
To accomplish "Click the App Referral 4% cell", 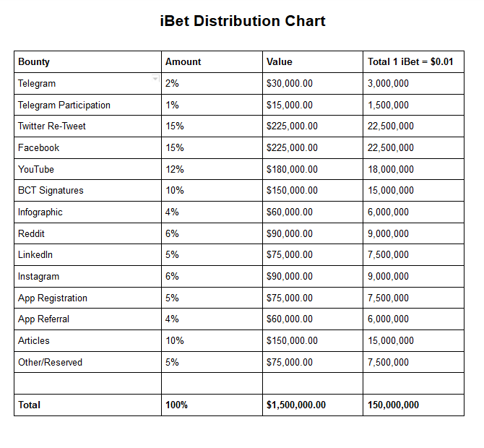I will 212,319.
